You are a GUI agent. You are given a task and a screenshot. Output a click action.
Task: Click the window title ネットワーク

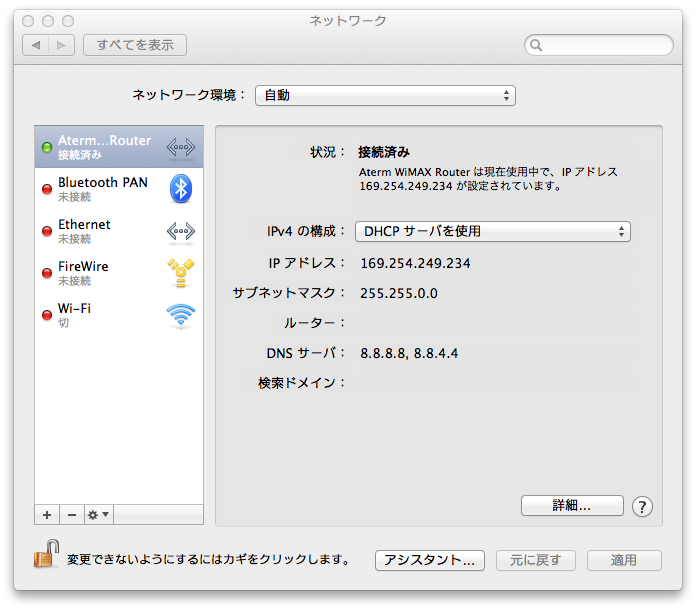(348, 20)
